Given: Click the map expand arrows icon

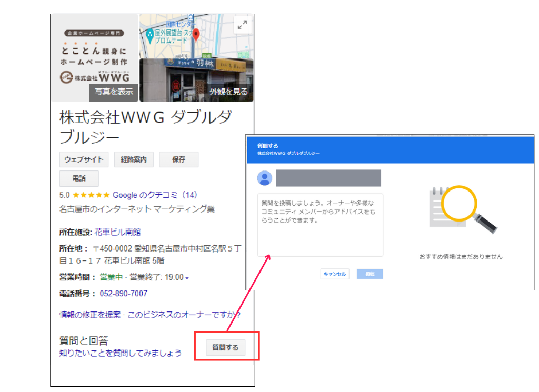Looking at the screenshot, I should [x=242, y=24].
